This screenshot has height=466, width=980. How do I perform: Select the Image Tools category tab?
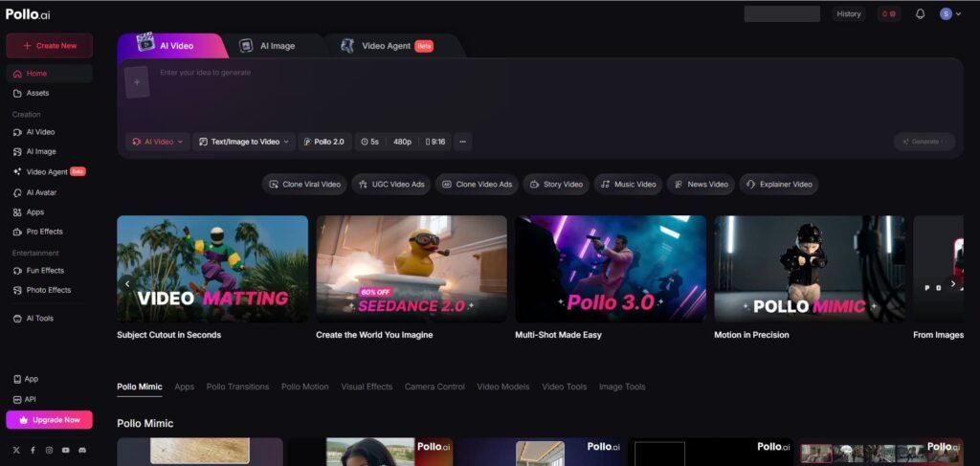pos(622,387)
